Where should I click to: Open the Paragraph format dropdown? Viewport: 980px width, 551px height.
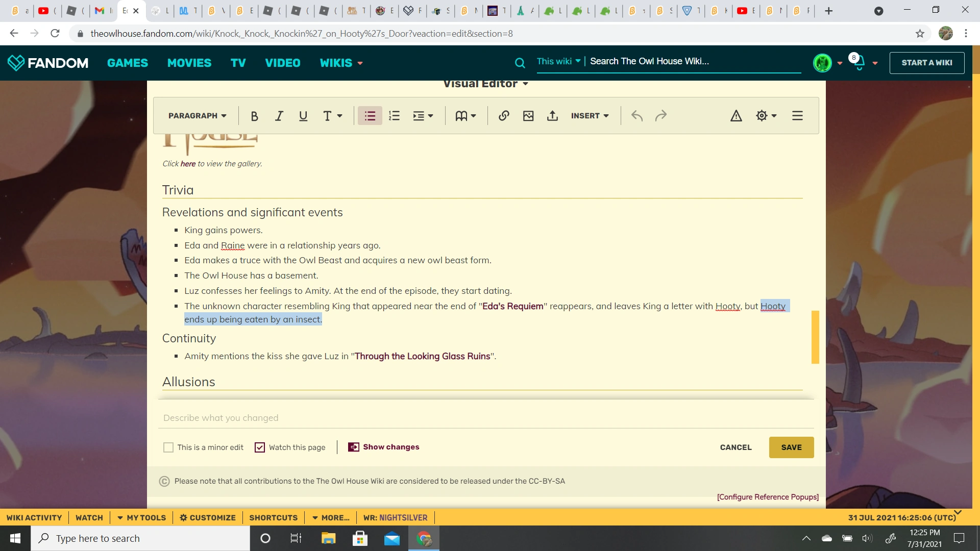pyautogui.click(x=197, y=116)
